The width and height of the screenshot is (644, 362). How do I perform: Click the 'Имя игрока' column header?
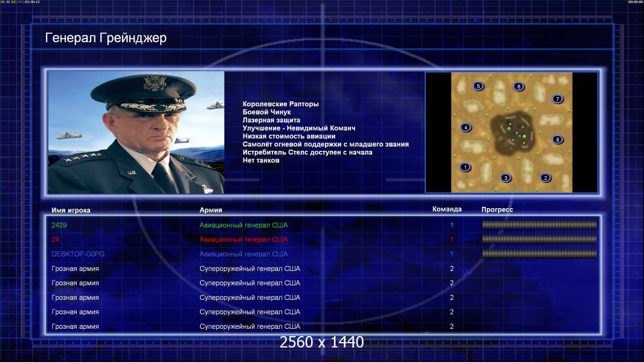pos(71,211)
